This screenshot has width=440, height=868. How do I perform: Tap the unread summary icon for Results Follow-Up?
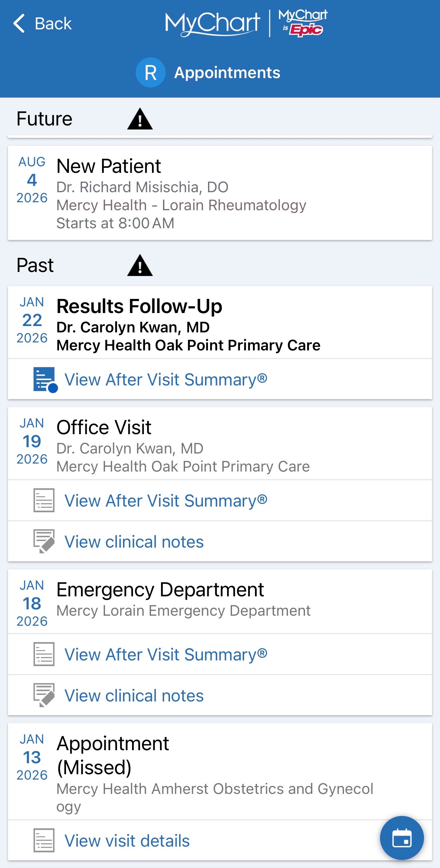click(x=45, y=379)
